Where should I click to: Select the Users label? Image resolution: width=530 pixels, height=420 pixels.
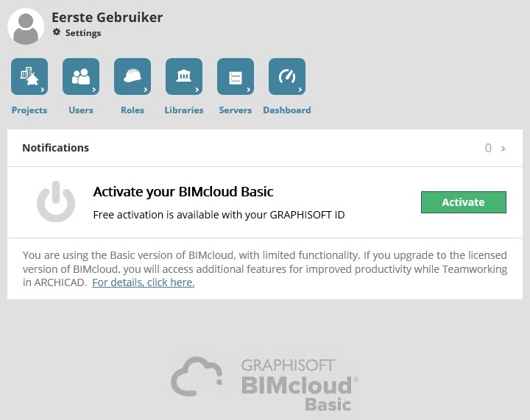pyautogui.click(x=81, y=110)
